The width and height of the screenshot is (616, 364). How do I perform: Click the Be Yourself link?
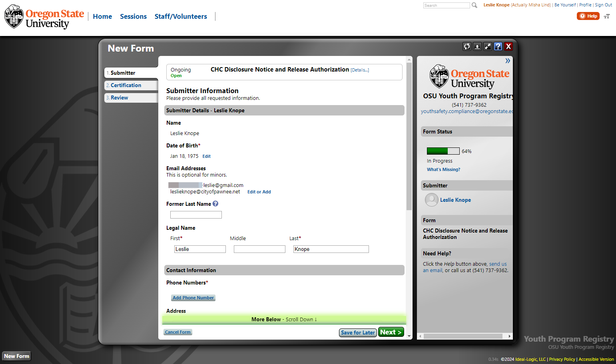point(565,5)
